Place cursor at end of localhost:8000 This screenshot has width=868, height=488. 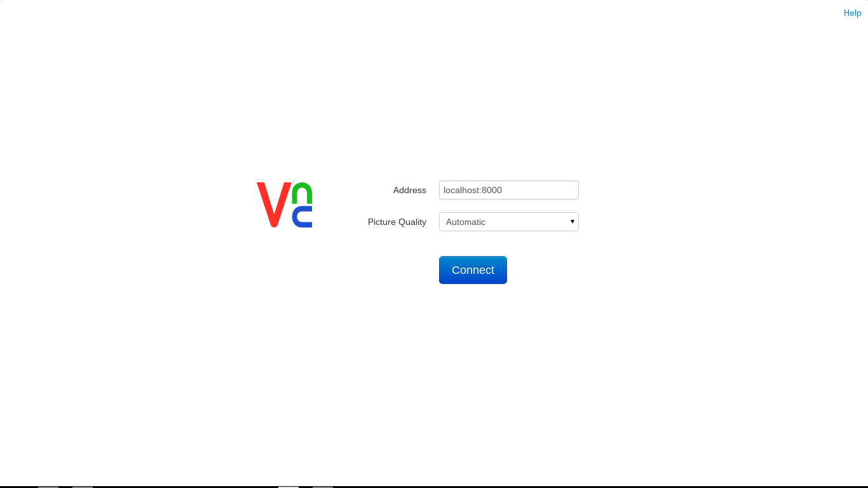(x=503, y=190)
